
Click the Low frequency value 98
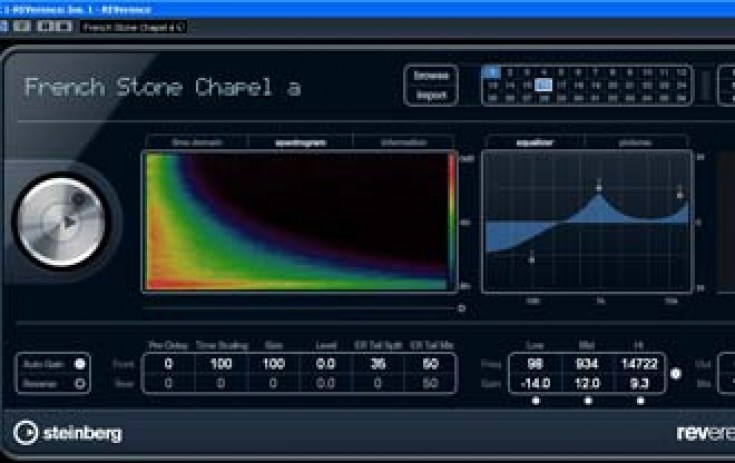tap(535, 364)
